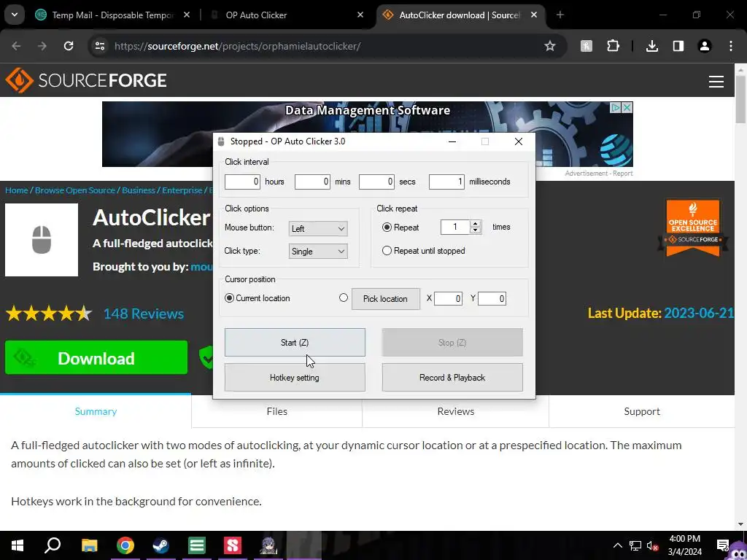The width and height of the screenshot is (747, 560).
Task: Open File Explorer from taskbar
Action: tap(89, 545)
